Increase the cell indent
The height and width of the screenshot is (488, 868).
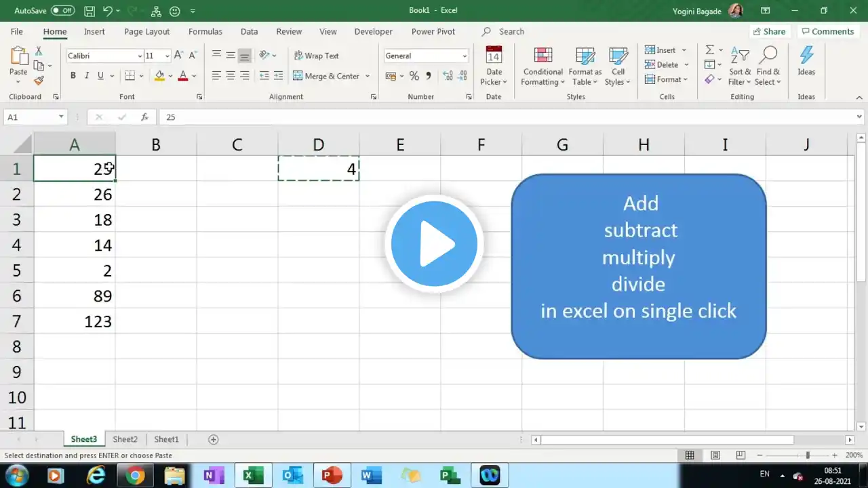(x=279, y=76)
